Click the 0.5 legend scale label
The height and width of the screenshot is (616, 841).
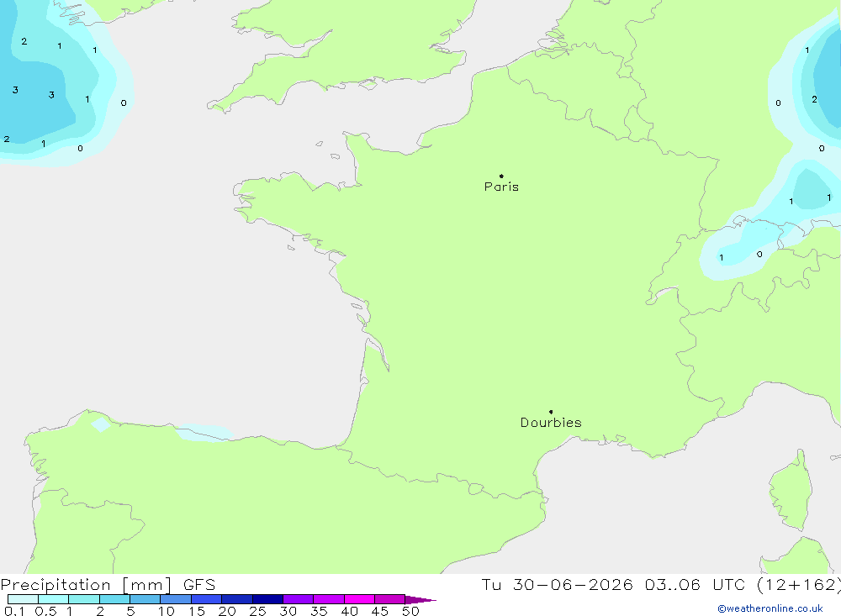[x=45, y=611]
